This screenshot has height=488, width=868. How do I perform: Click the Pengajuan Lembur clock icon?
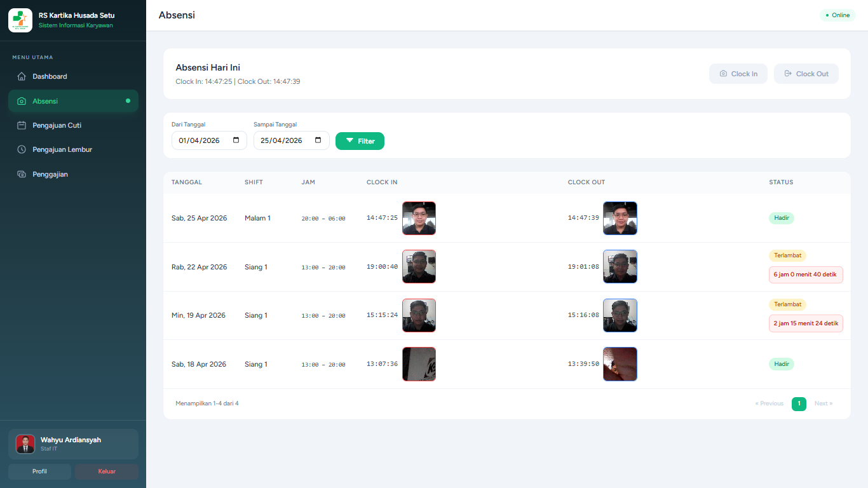(x=22, y=149)
